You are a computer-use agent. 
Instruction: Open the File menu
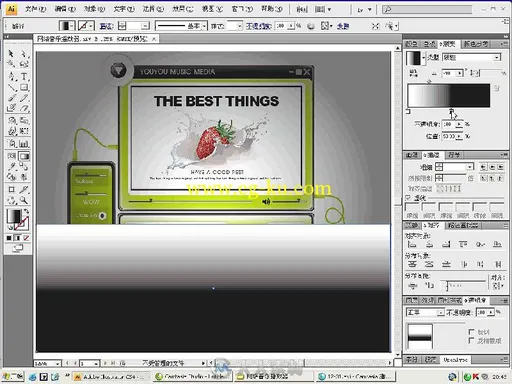click(36, 9)
